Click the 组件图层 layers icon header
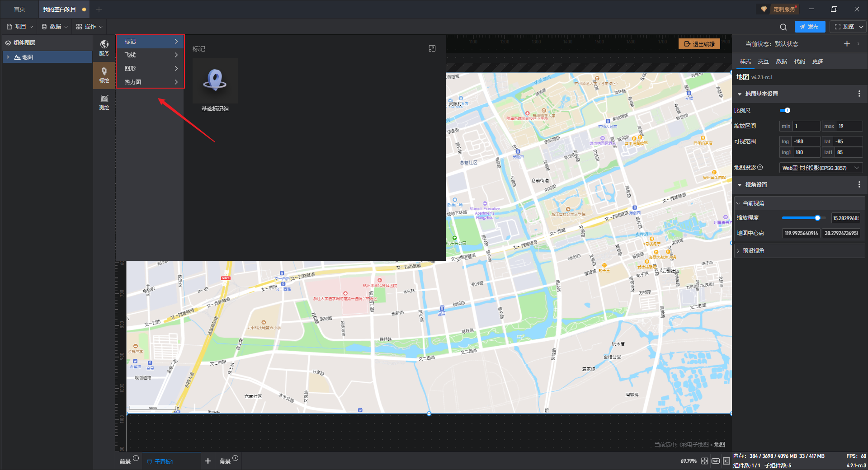The image size is (868, 470). click(8, 43)
